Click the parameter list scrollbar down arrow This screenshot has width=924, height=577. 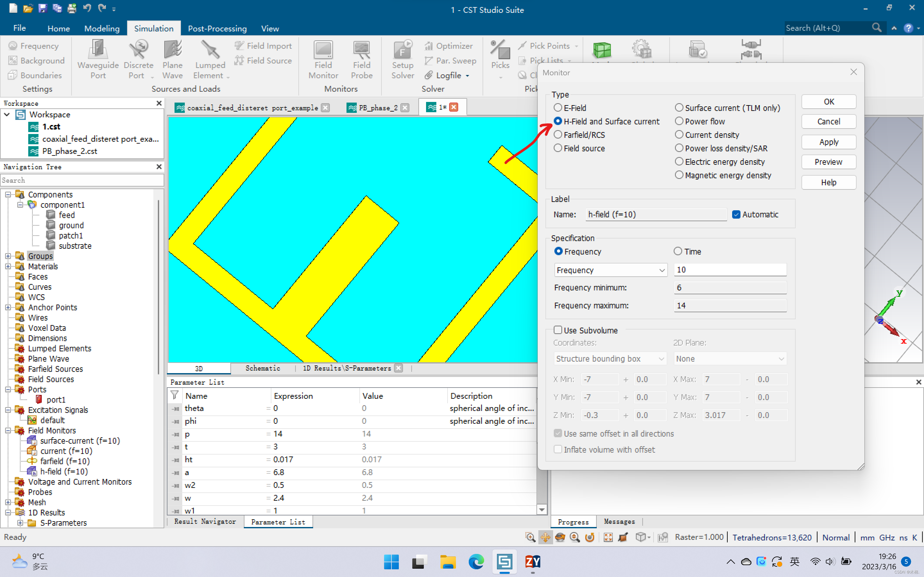tap(542, 510)
